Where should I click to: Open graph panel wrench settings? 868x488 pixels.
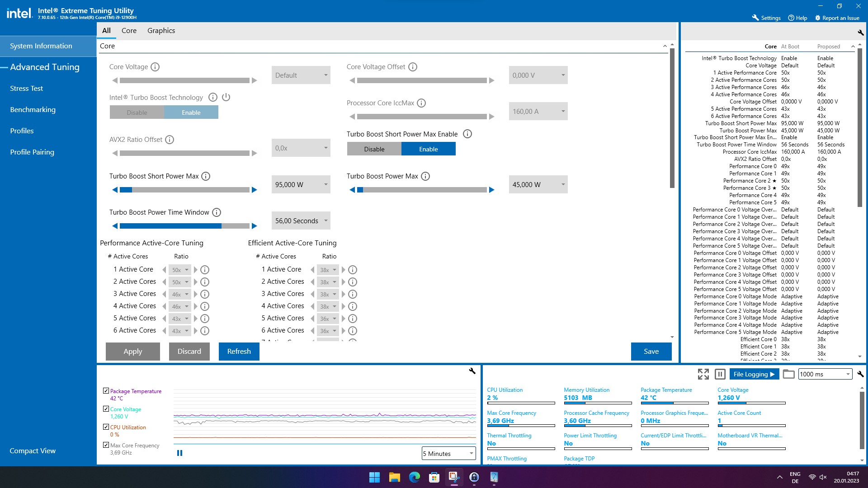tap(472, 371)
